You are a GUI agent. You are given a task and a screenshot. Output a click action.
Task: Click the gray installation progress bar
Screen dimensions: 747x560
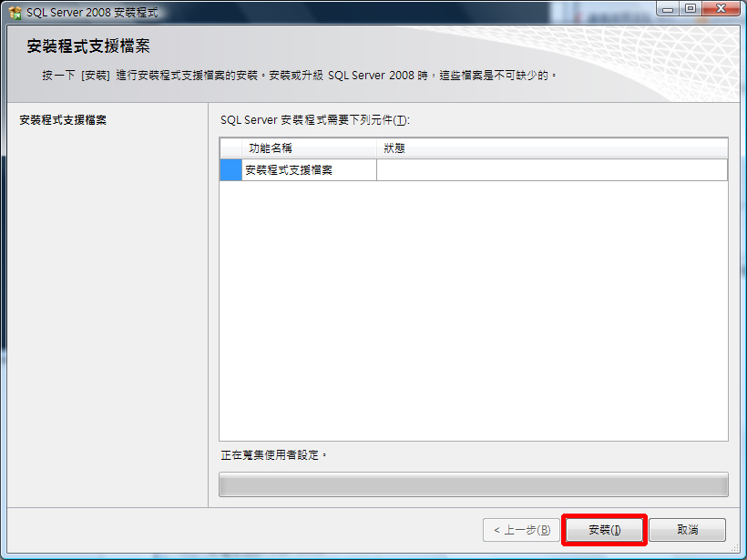point(474,484)
